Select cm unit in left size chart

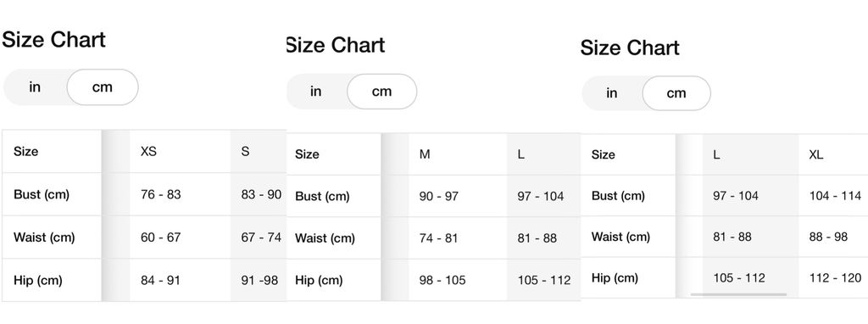point(103,87)
